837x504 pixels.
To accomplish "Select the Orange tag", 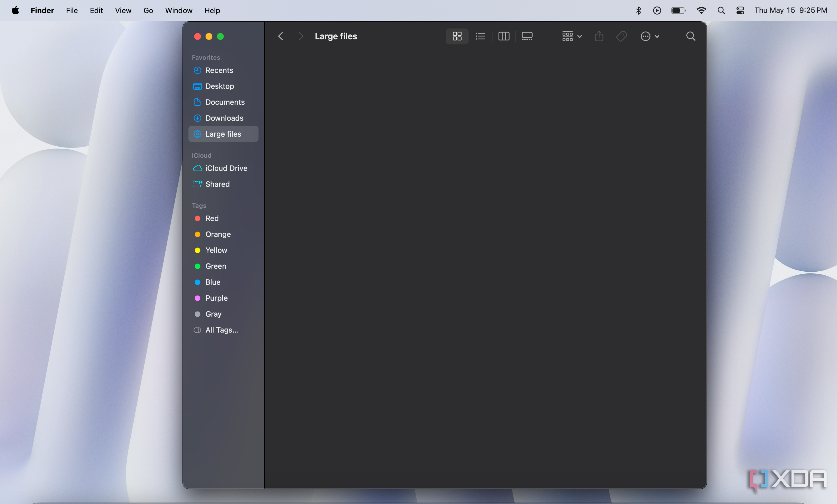I will pos(223,234).
